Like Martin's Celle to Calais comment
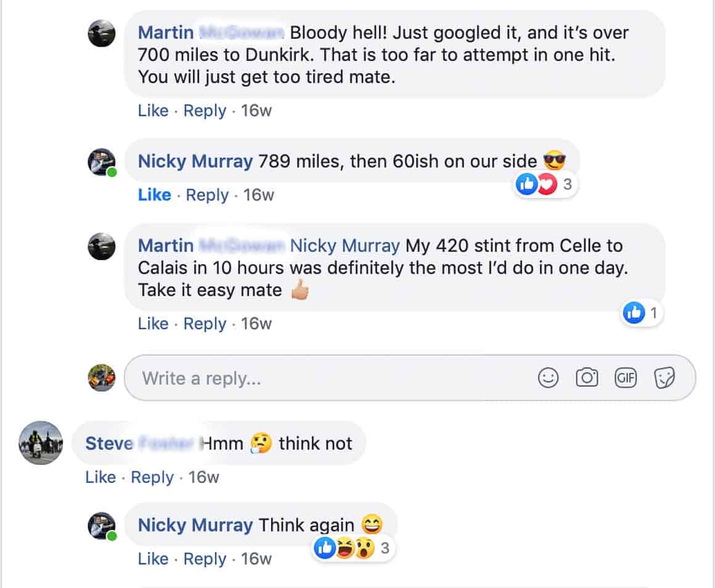The height and width of the screenshot is (588, 715). click(153, 324)
